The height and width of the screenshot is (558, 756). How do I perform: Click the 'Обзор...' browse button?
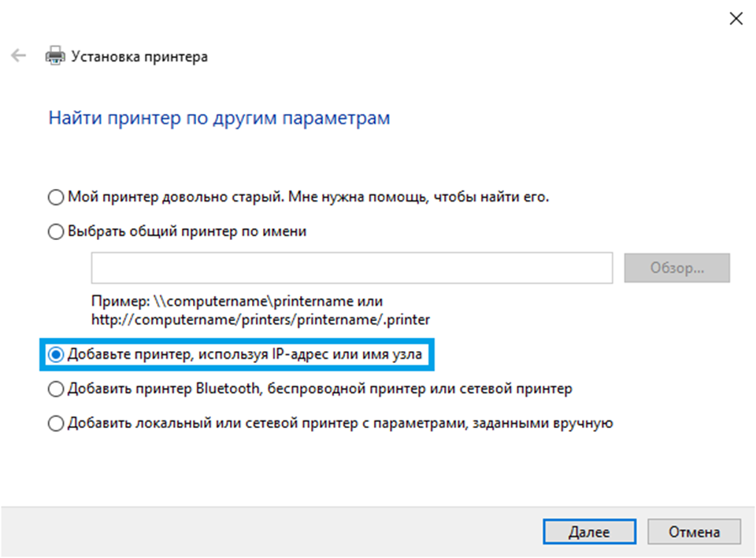point(676,268)
